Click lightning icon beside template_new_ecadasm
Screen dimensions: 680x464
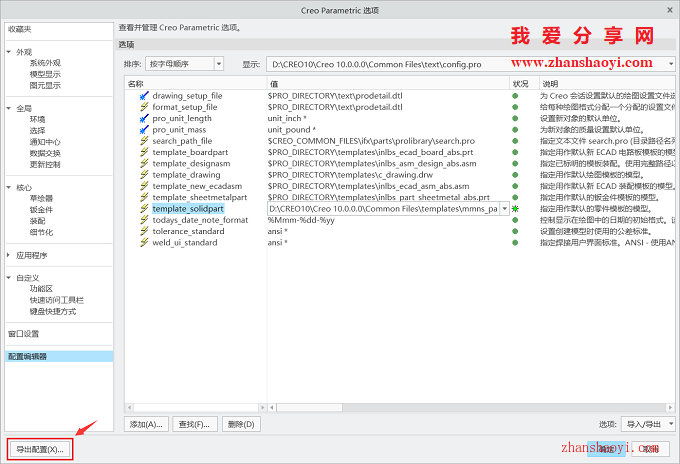point(144,186)
